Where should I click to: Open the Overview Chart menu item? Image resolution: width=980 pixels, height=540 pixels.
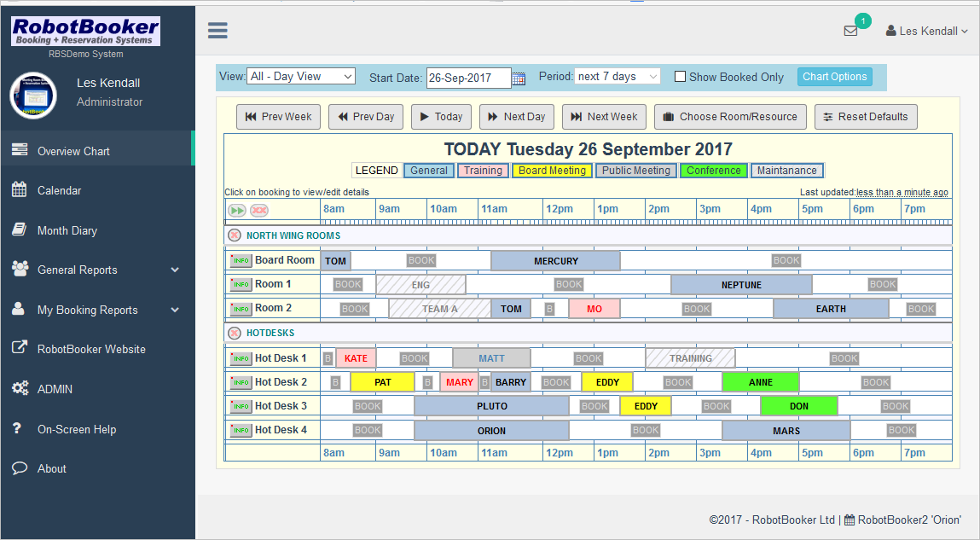[97, 151]
